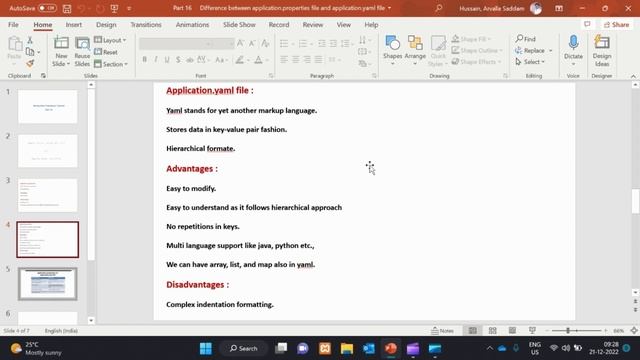
Task: Switch to the Slide Show tab
Action: [x=239, y=24]
